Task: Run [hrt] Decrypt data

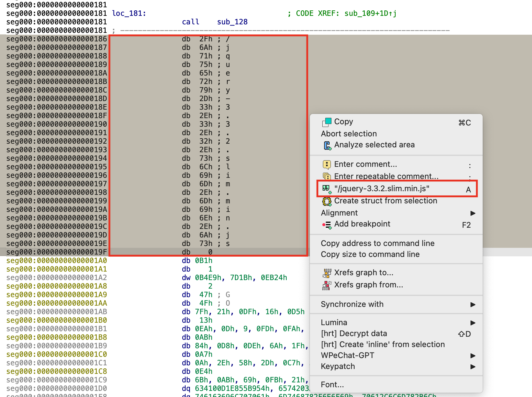Action: pos(354,334)
